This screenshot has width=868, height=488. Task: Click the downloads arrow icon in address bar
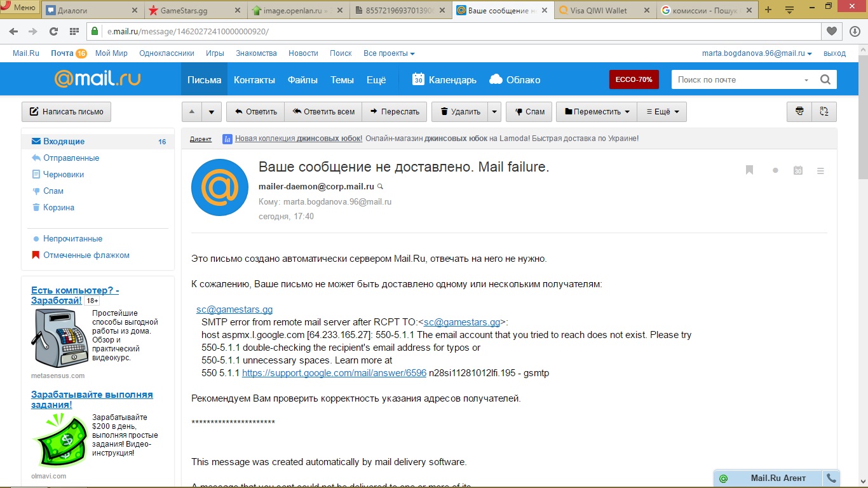point(855,31)
